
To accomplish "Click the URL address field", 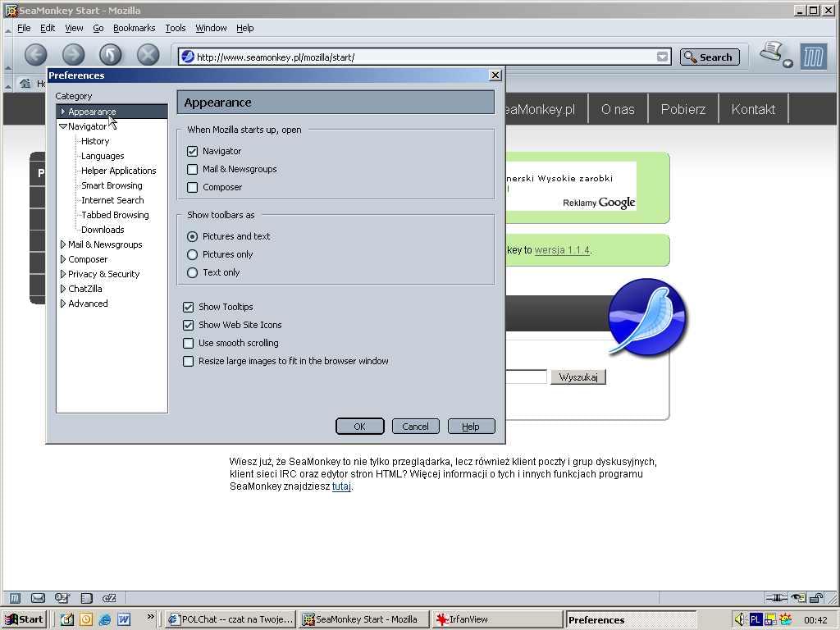I will 425,57.
